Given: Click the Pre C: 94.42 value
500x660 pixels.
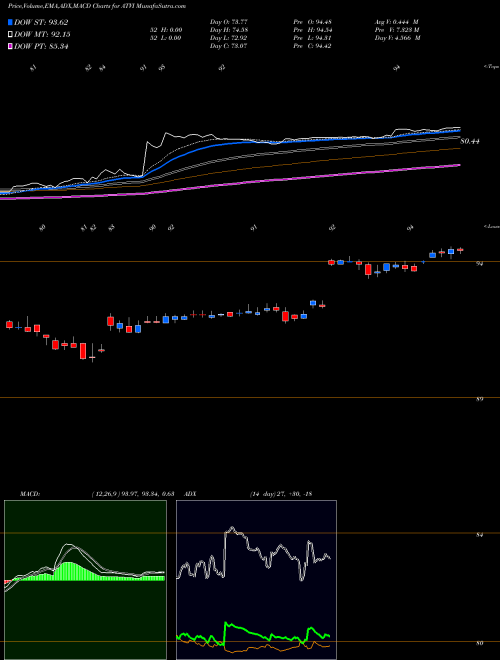Looking at the screenshot, I should (x=314, y=46).
